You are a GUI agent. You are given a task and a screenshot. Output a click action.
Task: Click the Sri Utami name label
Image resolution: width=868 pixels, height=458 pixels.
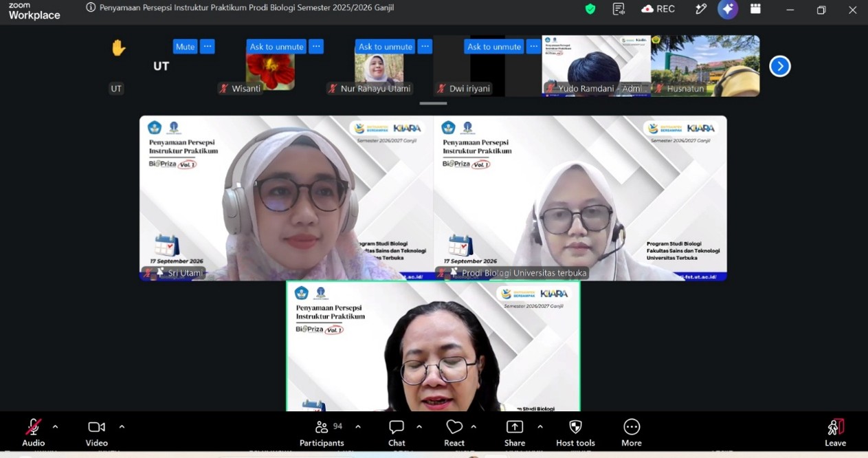tap(186, 273)
